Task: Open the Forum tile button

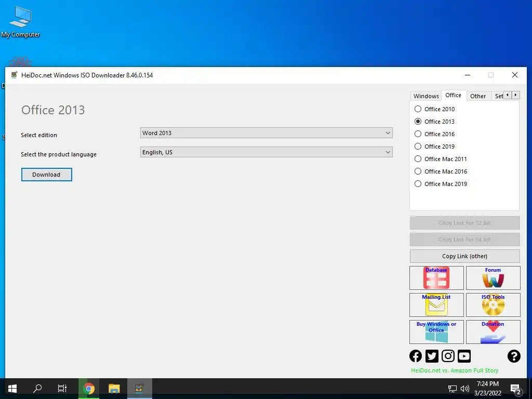Action: pos(493,278)
